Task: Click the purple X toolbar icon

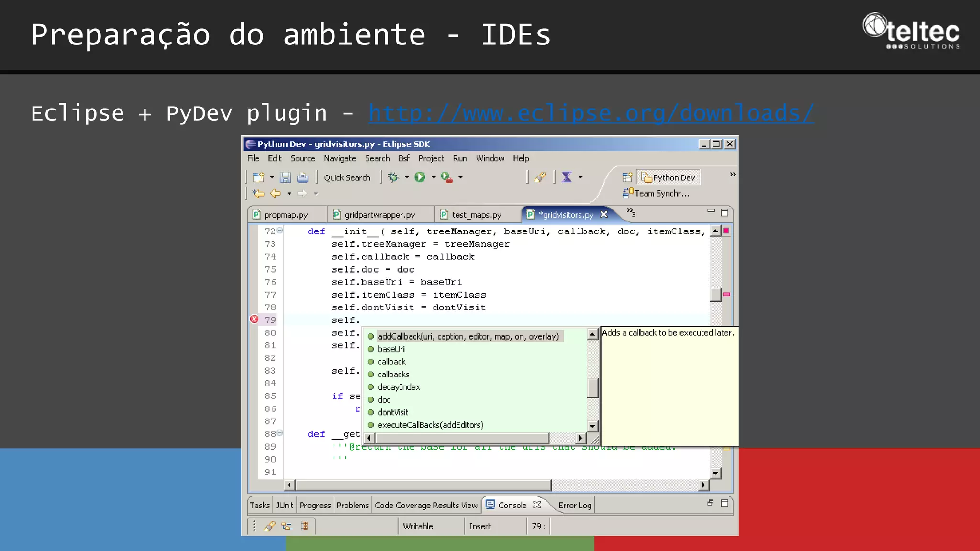Action: (567, 177)
